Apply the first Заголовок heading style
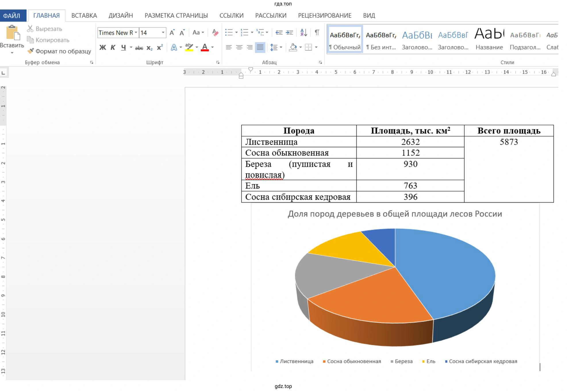The width and height of the screenshot is (567, 392). click(417, 39)
